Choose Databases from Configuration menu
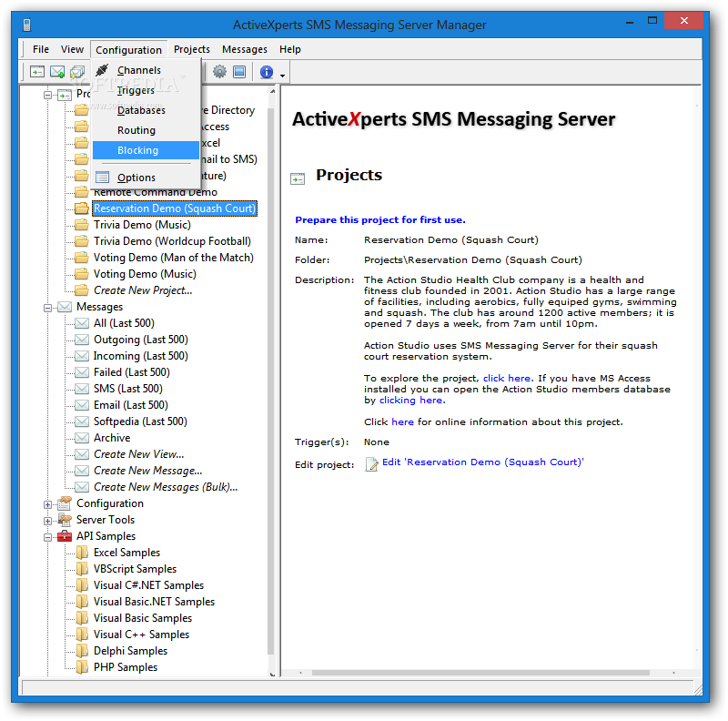The width and height of the screenshot is (728, 721). [x=146, y=110]
